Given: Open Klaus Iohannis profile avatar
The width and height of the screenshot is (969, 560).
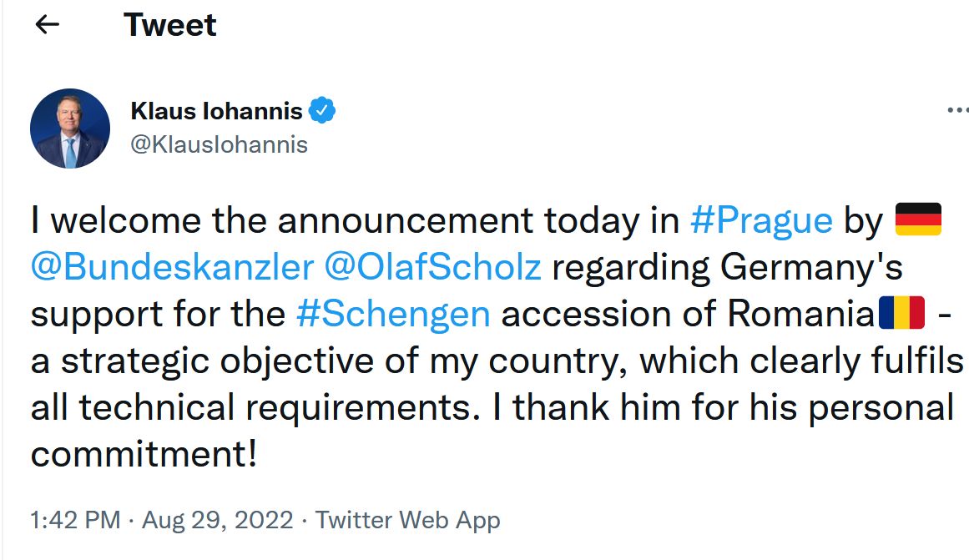Looking at the screenshot, I should tap(70, 129).
